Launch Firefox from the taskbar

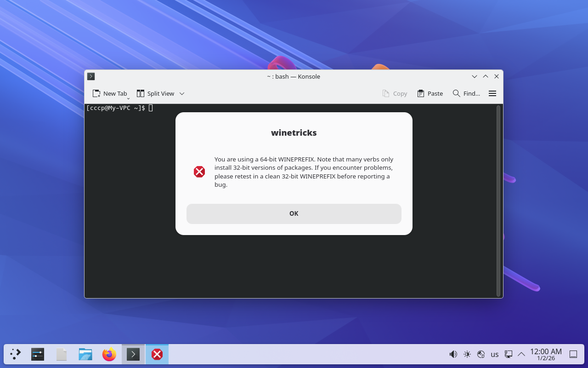pos(109,354)
